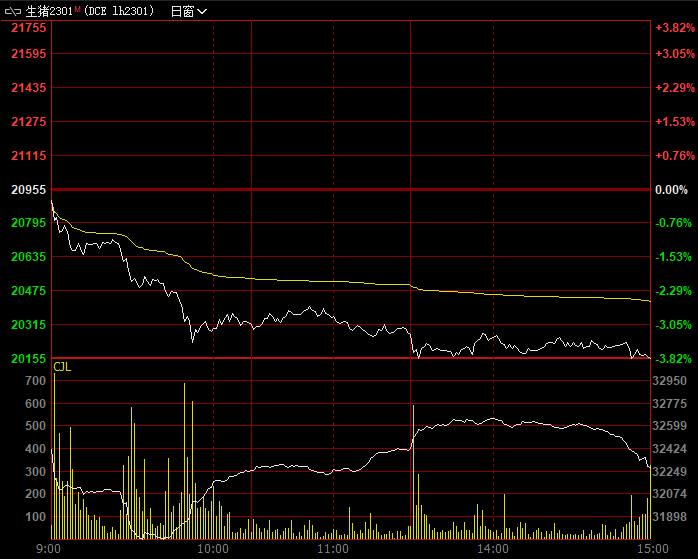Viewport: 698px width, 559px height.
Task: Click the previous close price 20955
Action: coord(29,190)
